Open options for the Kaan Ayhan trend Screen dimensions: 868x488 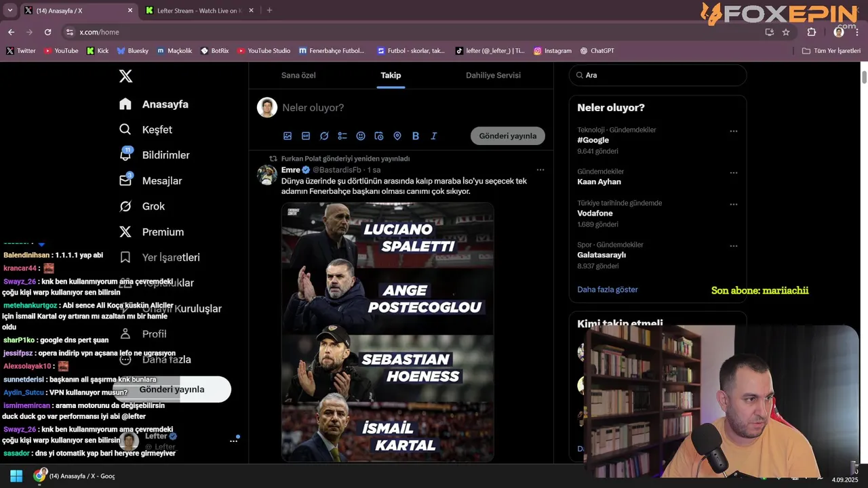point(734,173)
